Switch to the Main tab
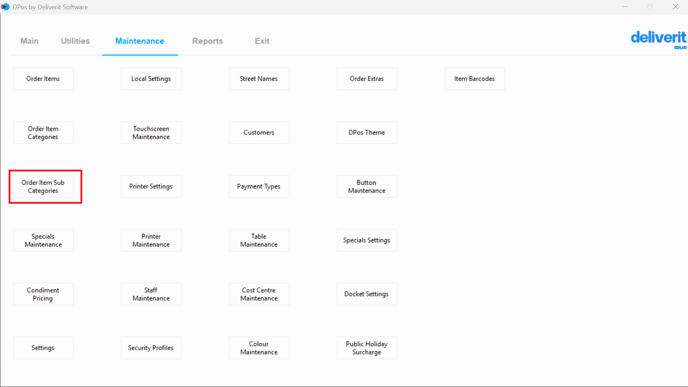The height and width of the screenshot is (387, 688). [29, 41]
